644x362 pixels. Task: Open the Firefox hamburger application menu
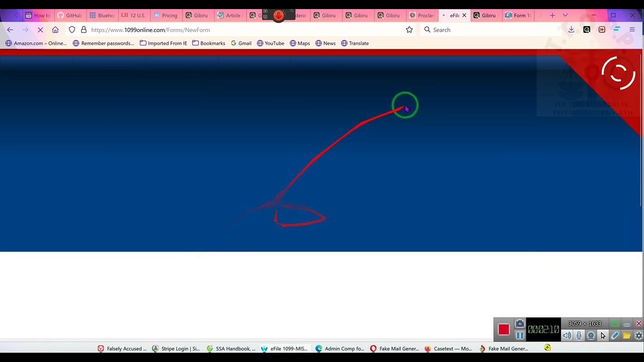[632, 30]
